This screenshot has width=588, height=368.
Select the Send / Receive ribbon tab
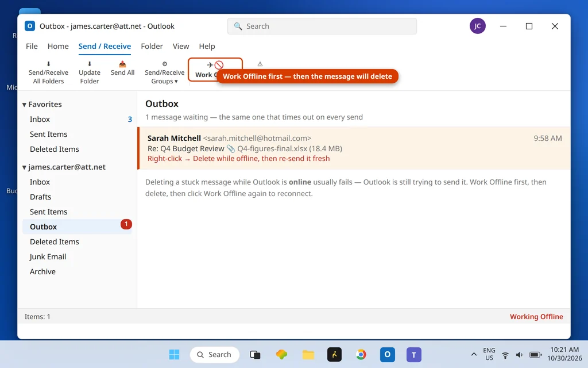coord(105,46)
